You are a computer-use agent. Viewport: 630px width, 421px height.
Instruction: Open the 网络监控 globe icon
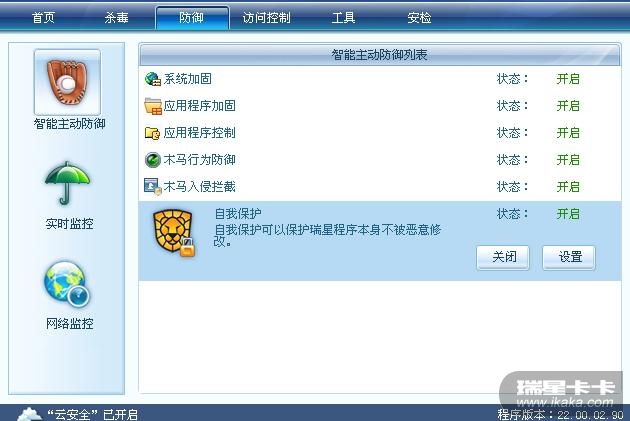[x=67, y=284]
